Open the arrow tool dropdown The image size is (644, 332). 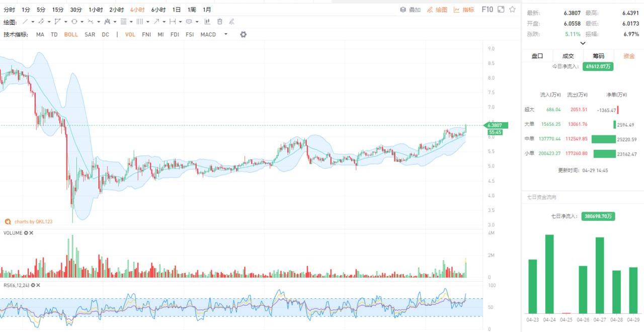click(x=165, y=22)
